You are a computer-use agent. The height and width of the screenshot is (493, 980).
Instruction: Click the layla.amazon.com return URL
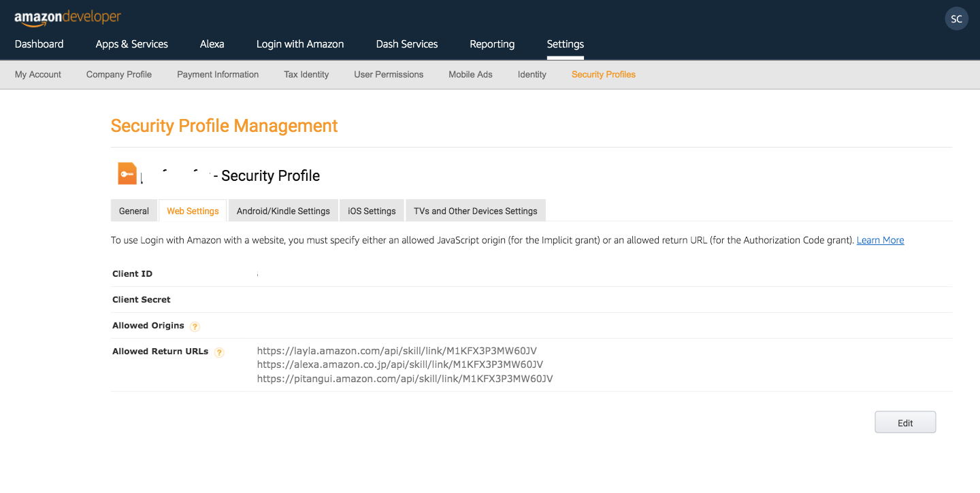coord(397,351)
